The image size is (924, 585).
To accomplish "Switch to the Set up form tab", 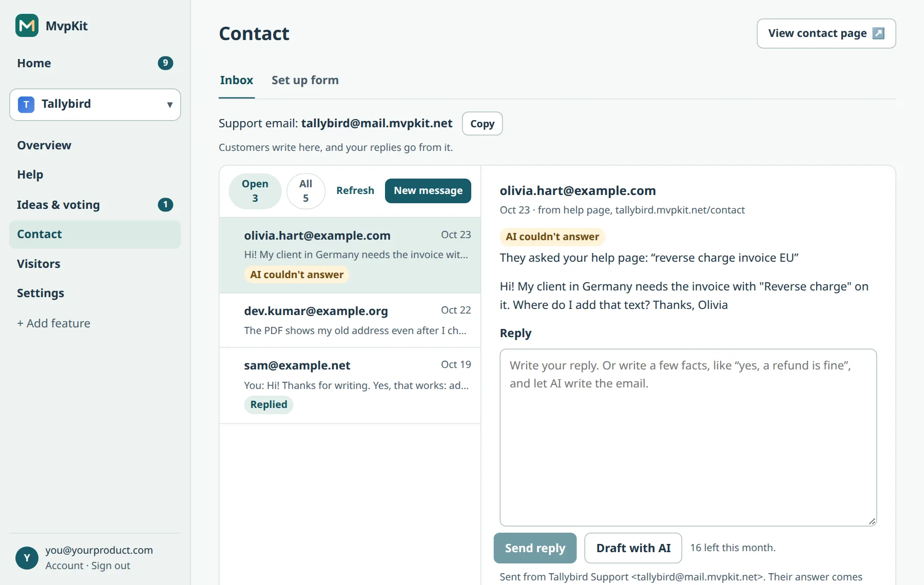I will 305,81.
